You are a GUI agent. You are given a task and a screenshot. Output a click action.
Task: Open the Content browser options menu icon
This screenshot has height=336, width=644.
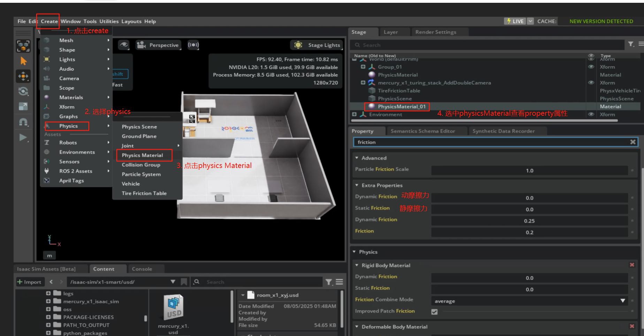(x=339, y=282)
